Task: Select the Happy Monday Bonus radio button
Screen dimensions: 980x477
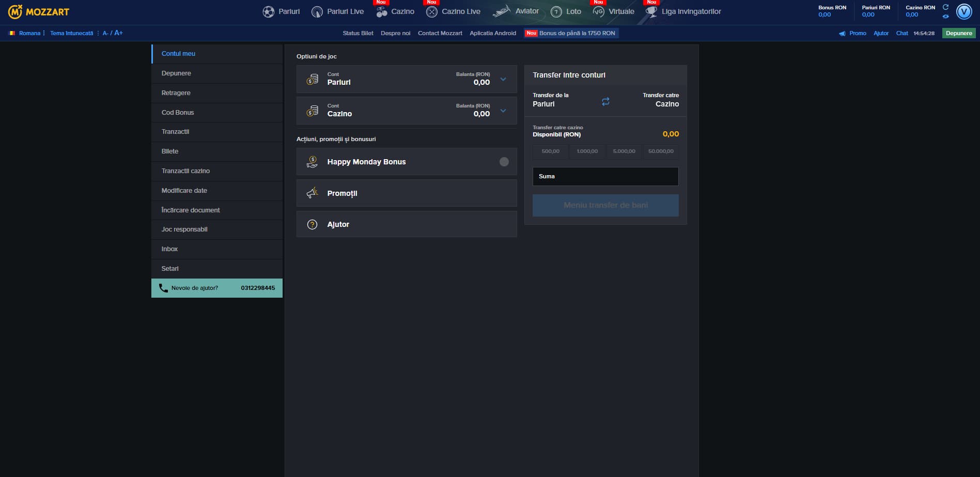Action: (x=504, y=162)
